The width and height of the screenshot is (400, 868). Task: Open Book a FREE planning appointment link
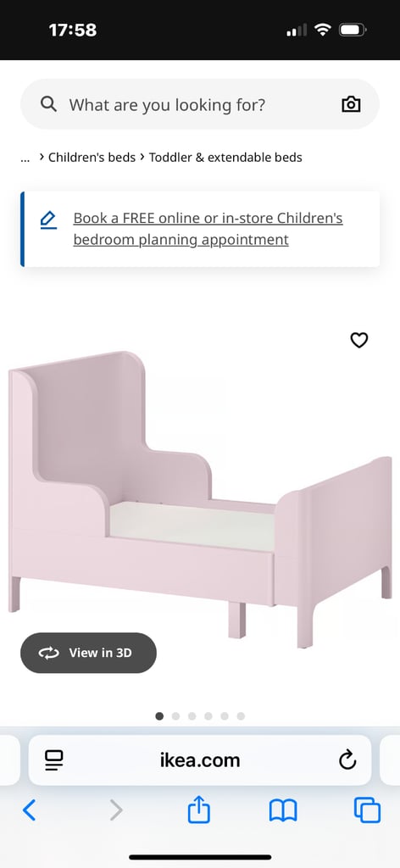tap(208, 229)
